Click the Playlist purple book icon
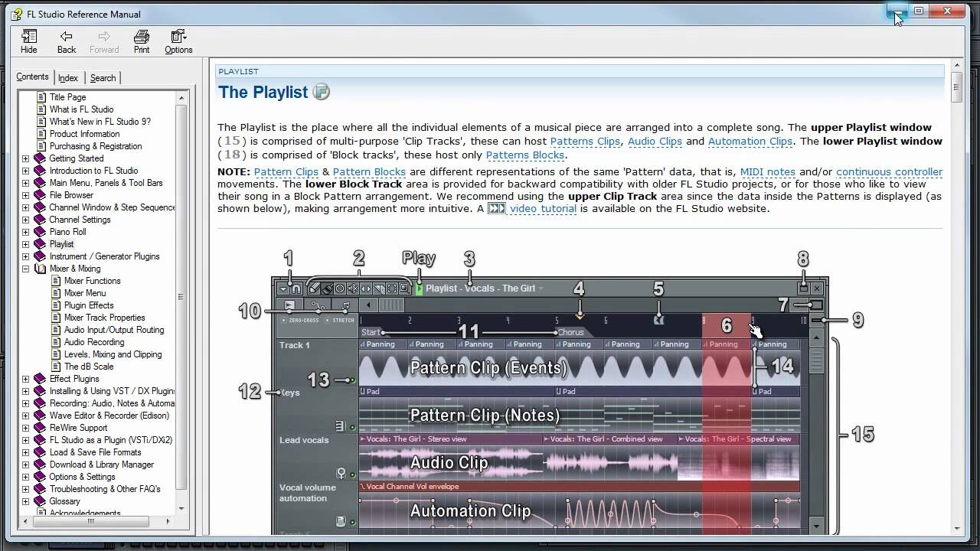The height and width of the screenshot is (551, 980). 40,244
